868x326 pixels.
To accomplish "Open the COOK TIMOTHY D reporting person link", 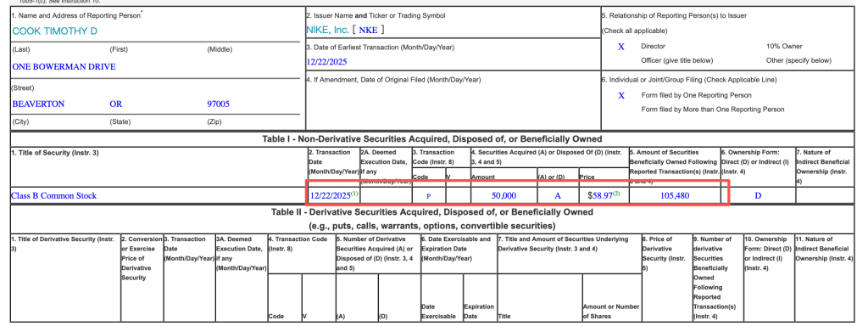I will pos(54,31).
